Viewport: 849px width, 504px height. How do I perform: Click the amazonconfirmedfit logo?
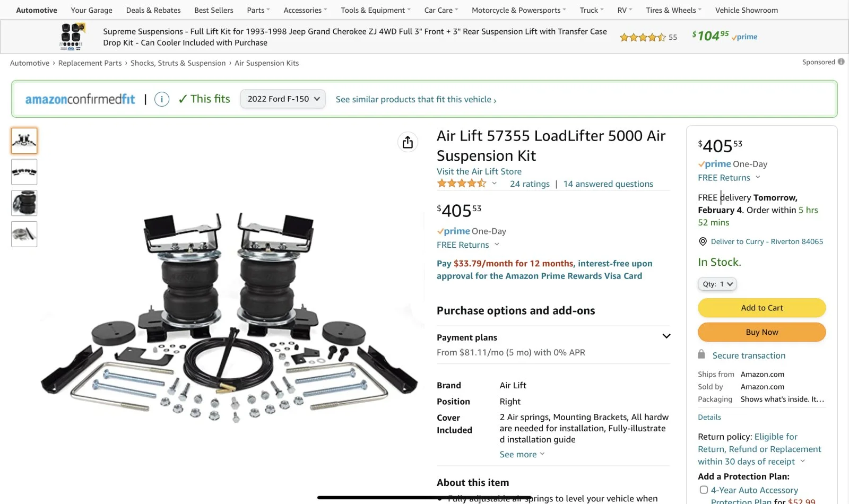click(x=80, y=99)
